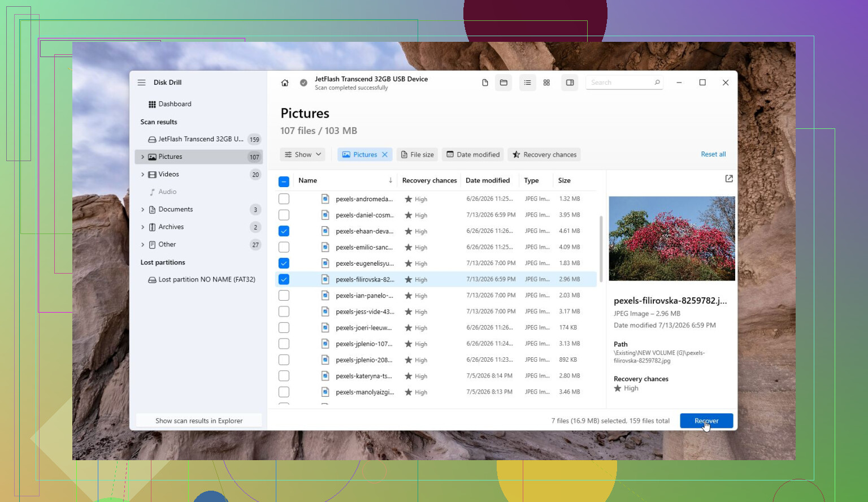Expand the Videos tree item
This screenshot has width=868, height=502.
click(142, 175)
